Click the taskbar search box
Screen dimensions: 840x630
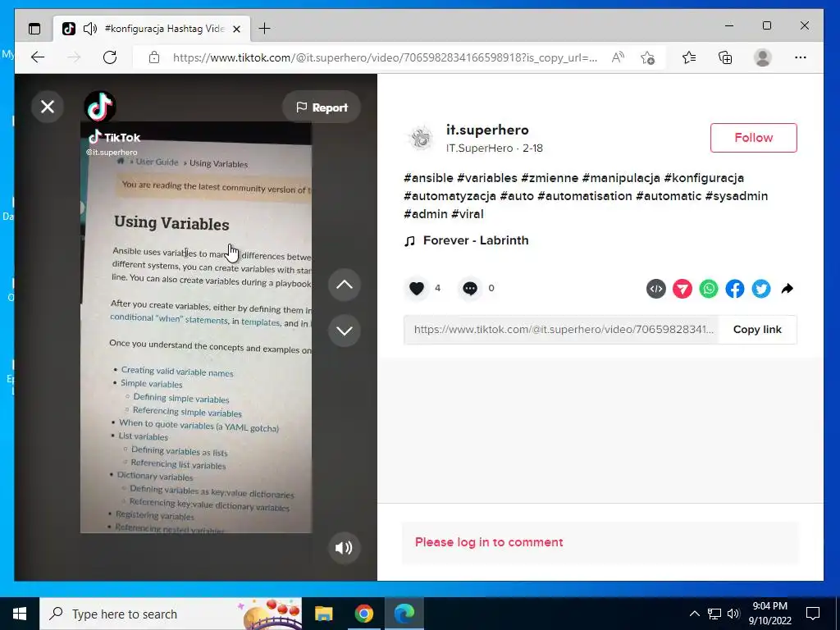[x=171, y=614]
